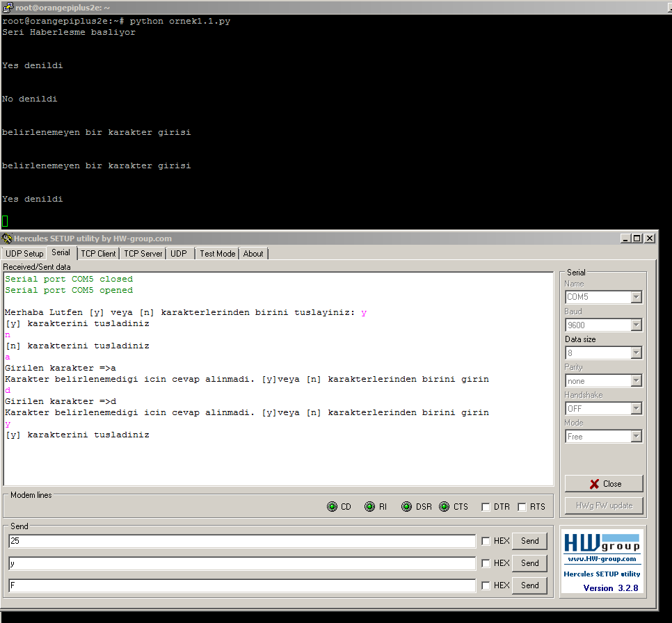The height and width of the screenshot is (623, 672).
Task: Click the CTS modem line indicator
Action: pos(444,506)
